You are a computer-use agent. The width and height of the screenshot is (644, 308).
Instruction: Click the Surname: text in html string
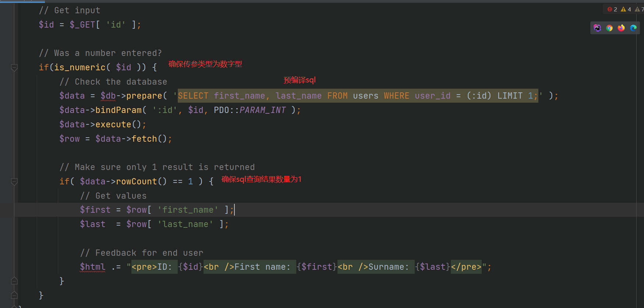(389, 267)
